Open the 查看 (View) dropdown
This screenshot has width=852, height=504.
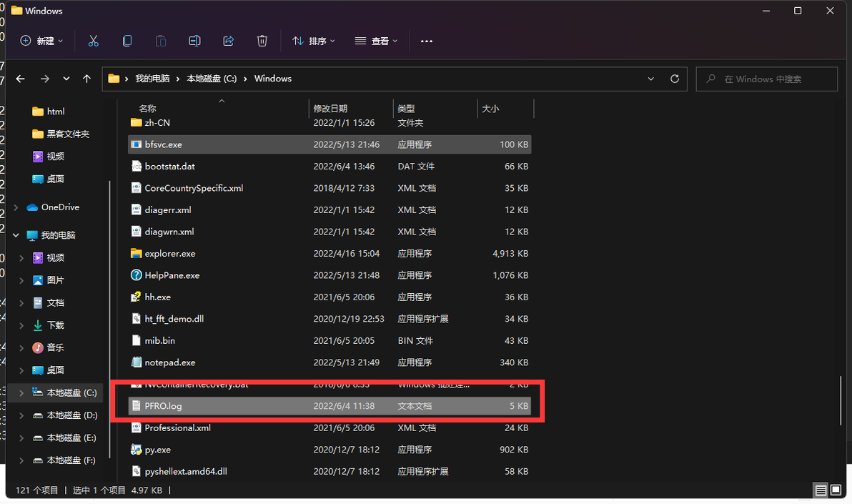click(x=376, y=41)
